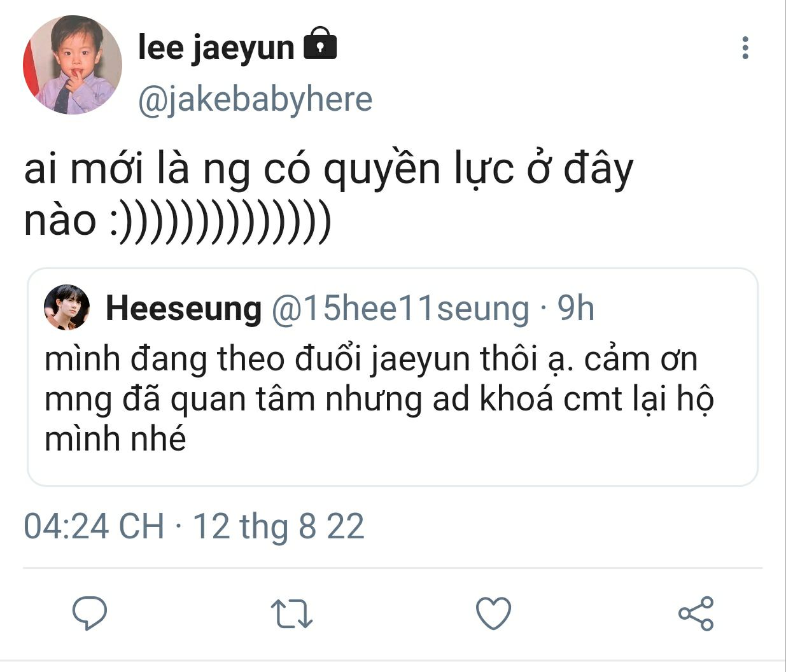Open the share icon options
This screenshot has width=786, height=672.
coord(696,613)
